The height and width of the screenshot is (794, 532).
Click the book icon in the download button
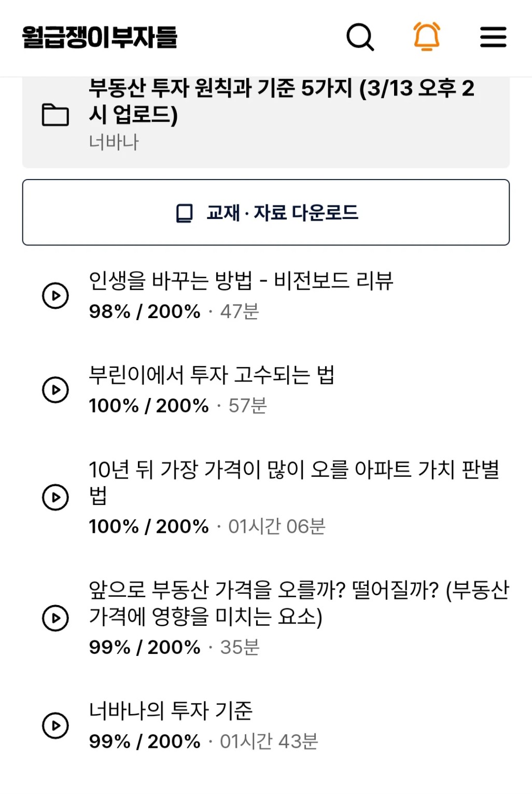point(185,213)
